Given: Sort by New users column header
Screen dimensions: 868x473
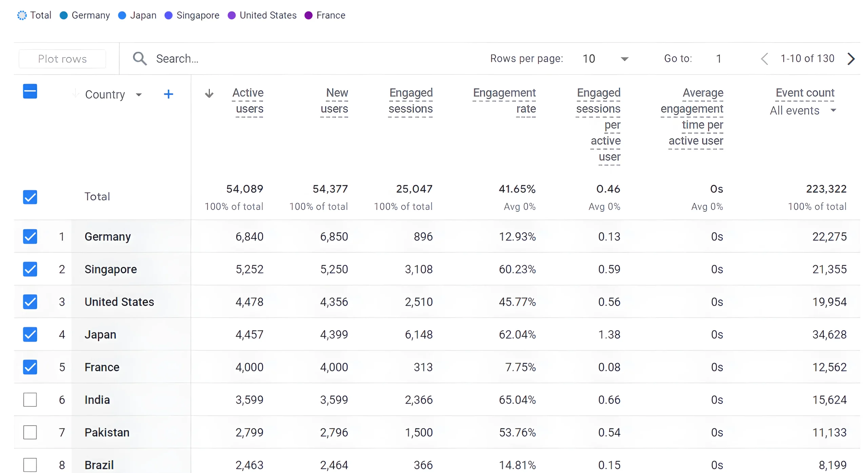Looking at the screenshot, I should pyautogui.click(x=334, y=101).
